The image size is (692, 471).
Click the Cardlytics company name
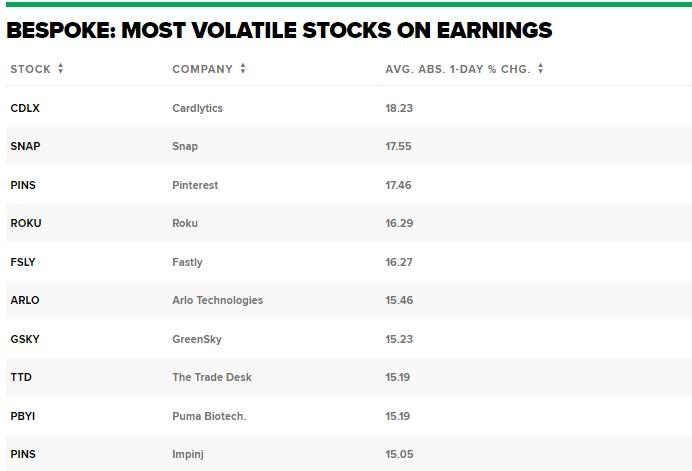pos(197,108)
